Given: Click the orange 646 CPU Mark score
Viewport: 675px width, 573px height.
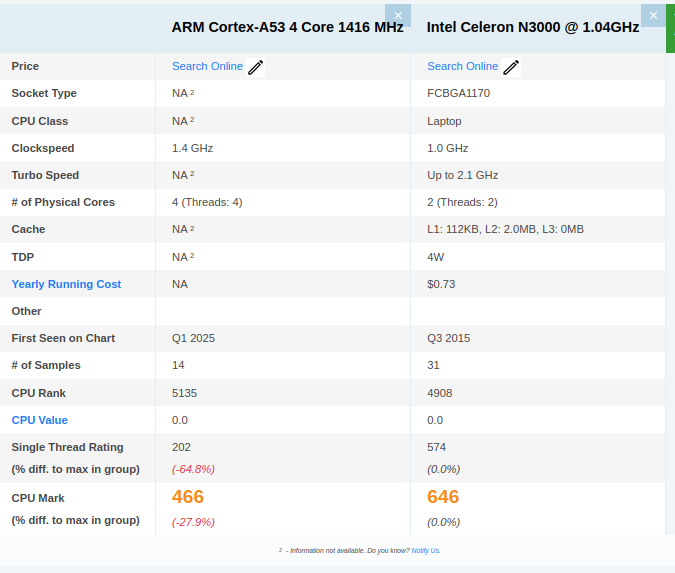Looking at the screenshot, I should point(443,497).
